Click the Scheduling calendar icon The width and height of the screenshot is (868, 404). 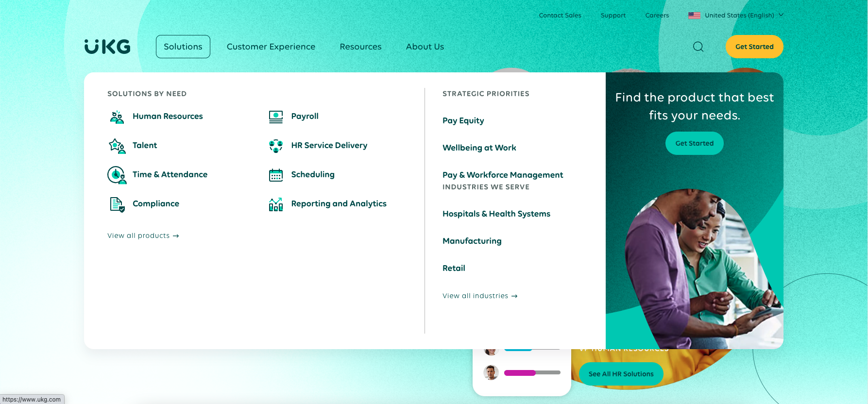click(x=275, y=175)
